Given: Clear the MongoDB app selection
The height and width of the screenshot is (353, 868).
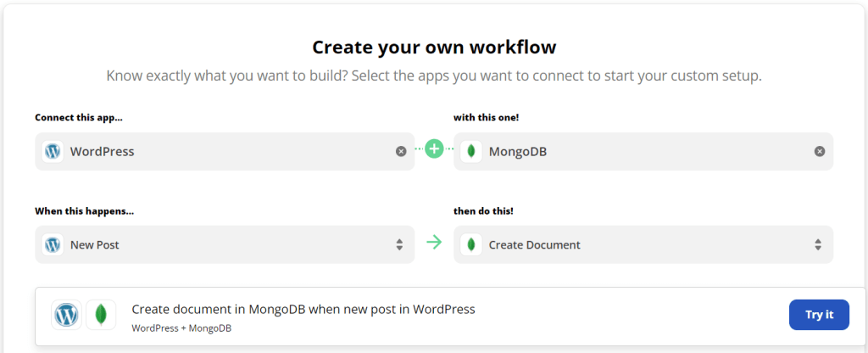Looking at the screenshot, I should [x=820, y=151].
